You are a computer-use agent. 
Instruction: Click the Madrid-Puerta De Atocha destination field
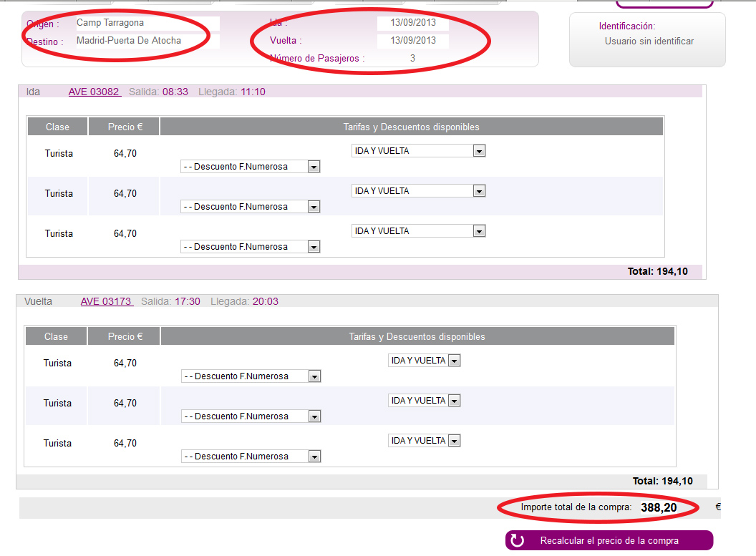(147, 41)
